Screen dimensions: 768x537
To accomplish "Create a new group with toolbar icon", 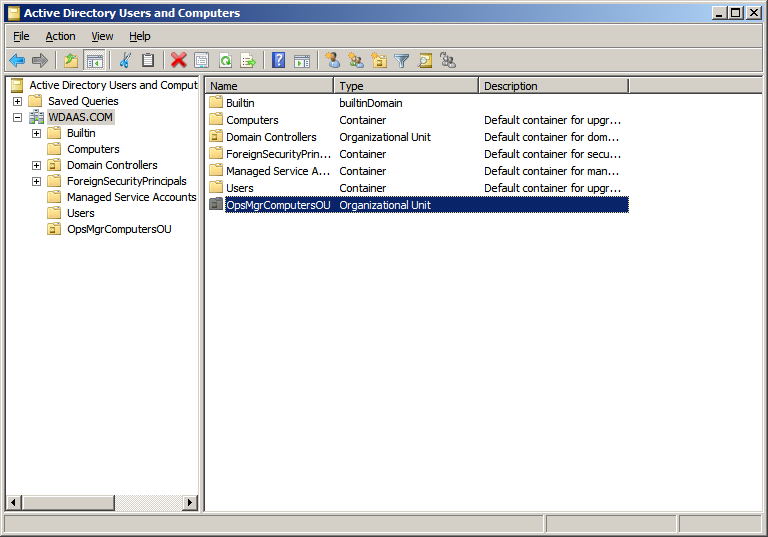I will click(356, 61).
